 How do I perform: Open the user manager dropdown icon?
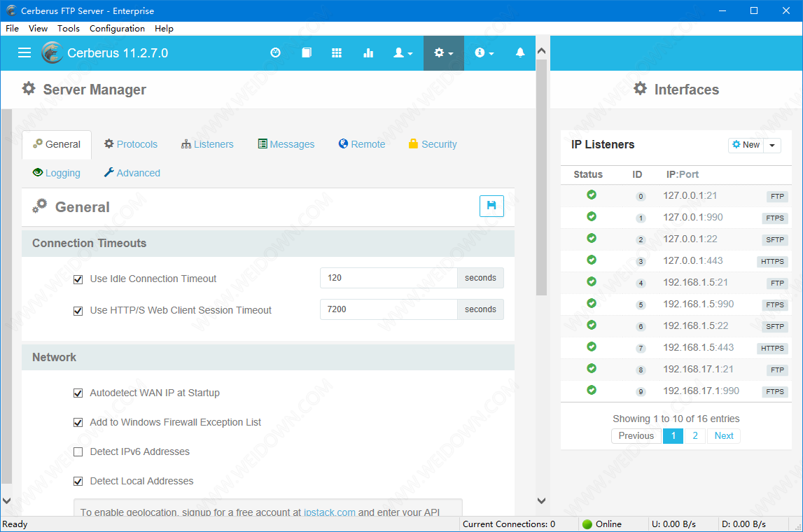(403, 52)
